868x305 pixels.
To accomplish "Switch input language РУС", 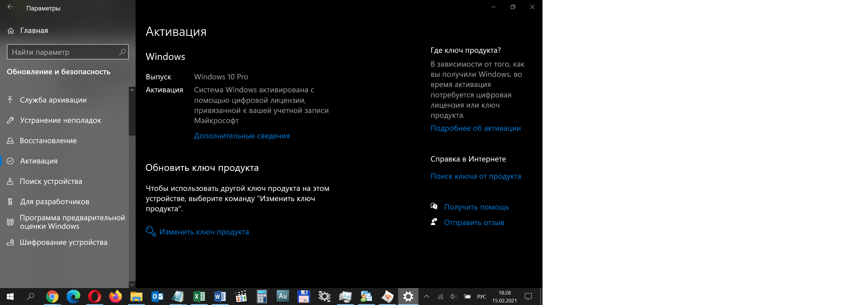I will click(481, 297).
